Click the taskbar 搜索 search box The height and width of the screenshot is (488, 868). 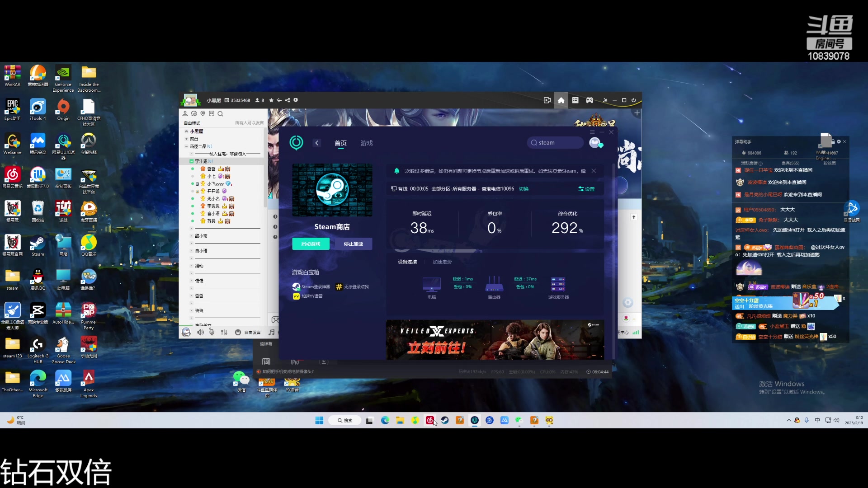pos(344,420)
